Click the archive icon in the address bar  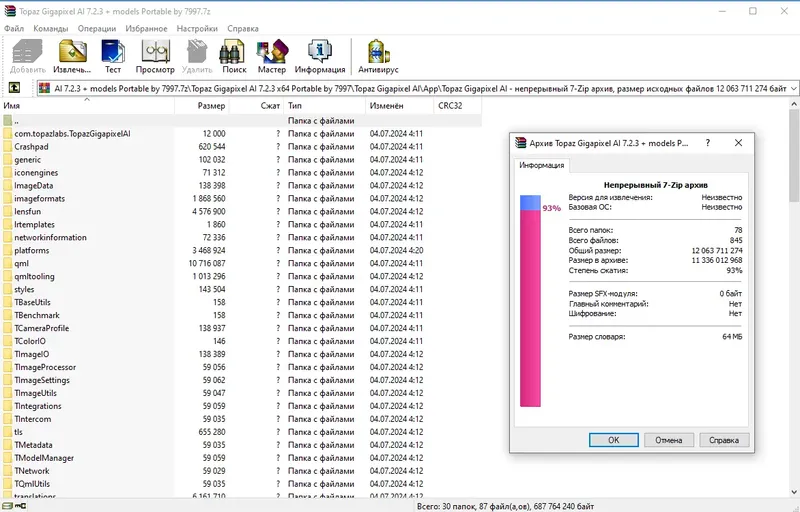click(x=45, y=88)
